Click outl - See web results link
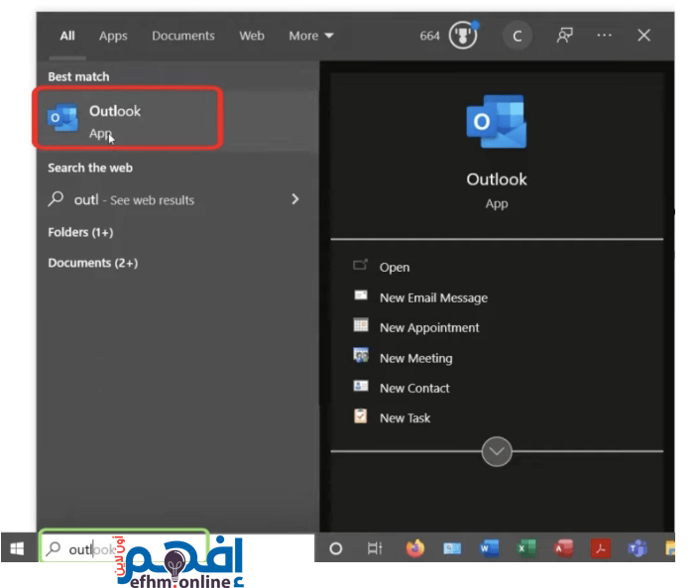 tap(134, 199)
